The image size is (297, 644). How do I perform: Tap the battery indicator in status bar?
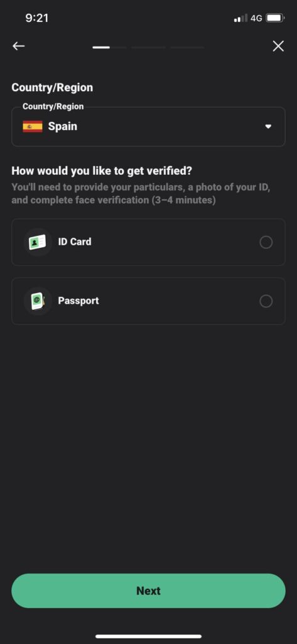pos(275,18)
